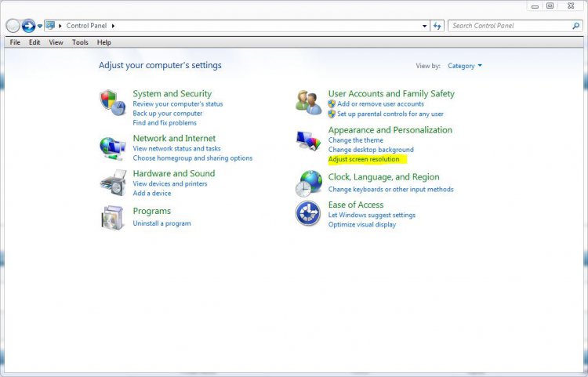Click the Refresh button beside address bar
The image size is (588, 377).
coord(437,26)
